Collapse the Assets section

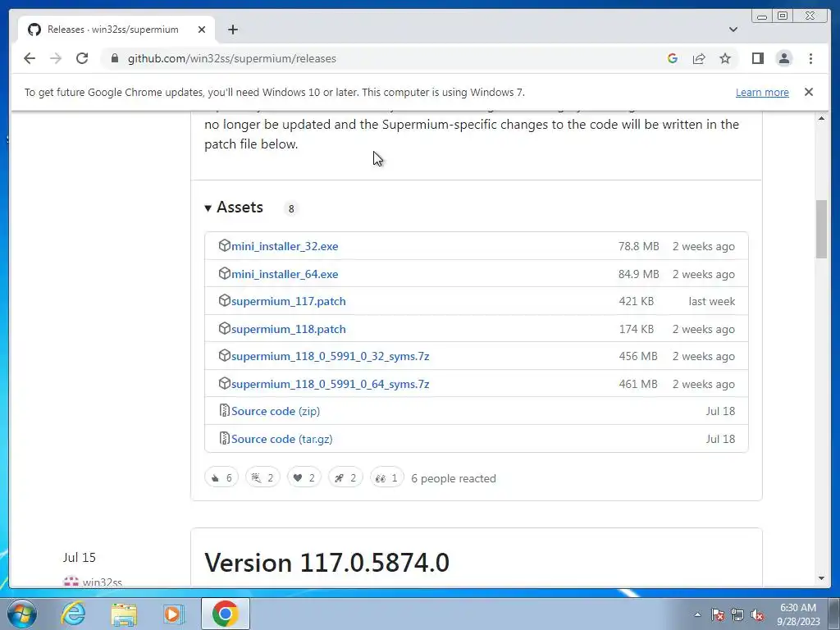pos(234,208)
